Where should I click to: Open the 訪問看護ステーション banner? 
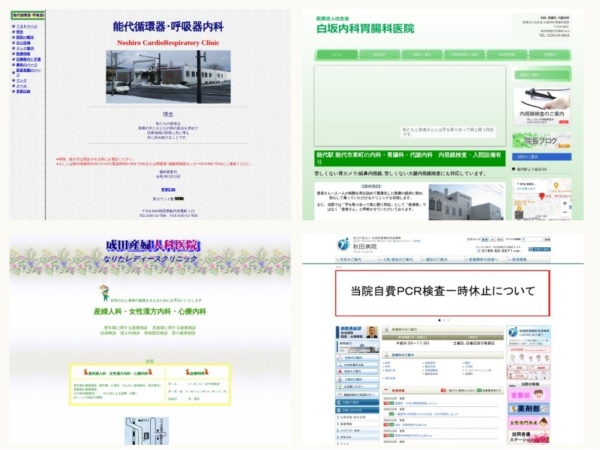click(x=528, y=437)
